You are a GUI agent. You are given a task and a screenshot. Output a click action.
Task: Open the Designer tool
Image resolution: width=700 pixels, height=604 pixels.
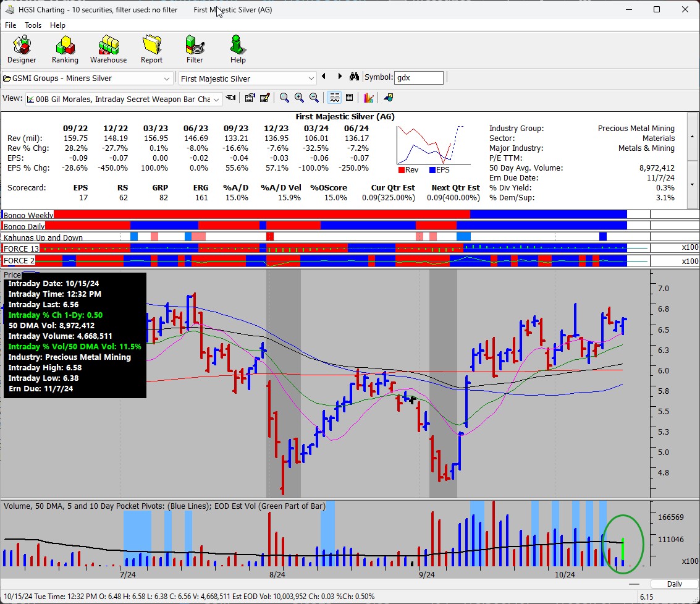tap(22, 49)
